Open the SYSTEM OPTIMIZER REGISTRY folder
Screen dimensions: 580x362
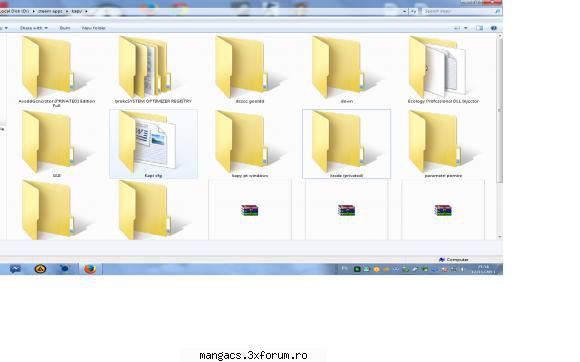pos(153,70)
